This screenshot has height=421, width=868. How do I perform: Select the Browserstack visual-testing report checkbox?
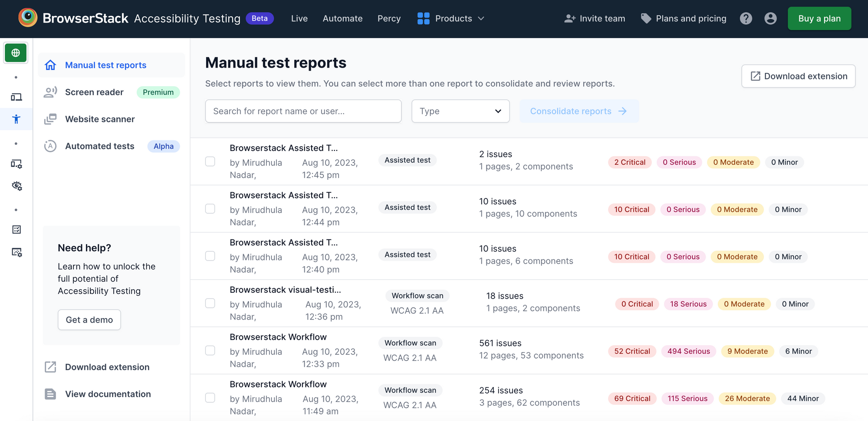[210, 303]
